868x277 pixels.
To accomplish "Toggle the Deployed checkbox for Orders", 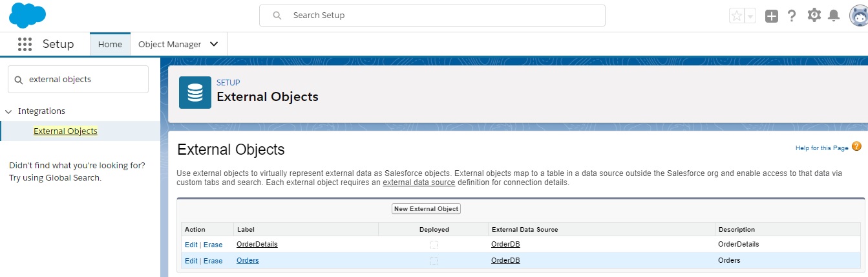I will pos(434,260).
